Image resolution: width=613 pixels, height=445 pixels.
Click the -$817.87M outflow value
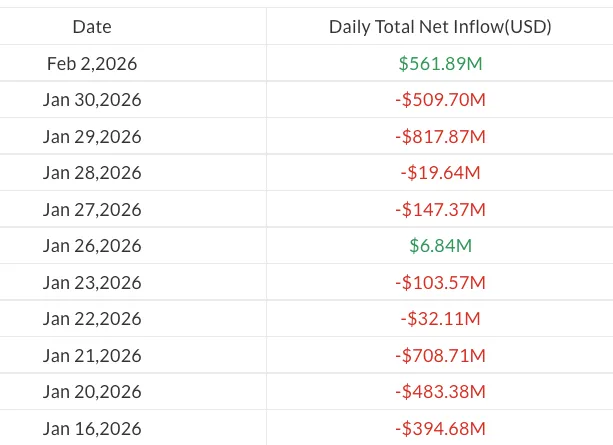tap(440, 136)
